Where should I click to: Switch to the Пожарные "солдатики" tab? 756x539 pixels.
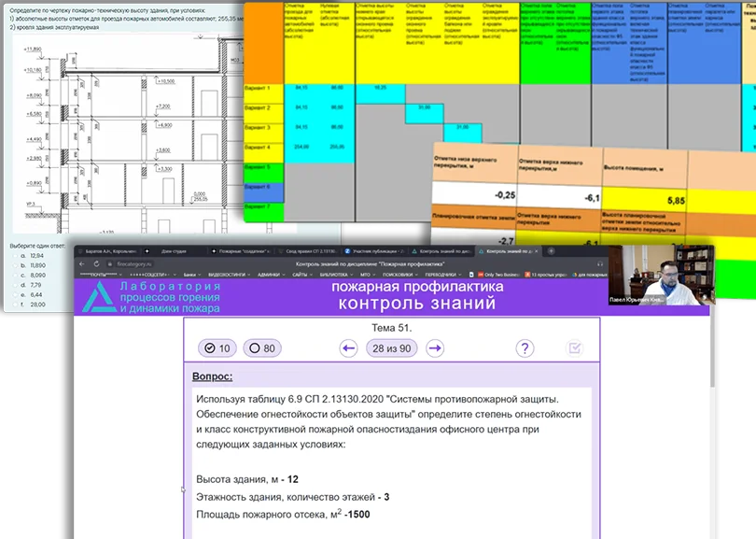(241, 251)
